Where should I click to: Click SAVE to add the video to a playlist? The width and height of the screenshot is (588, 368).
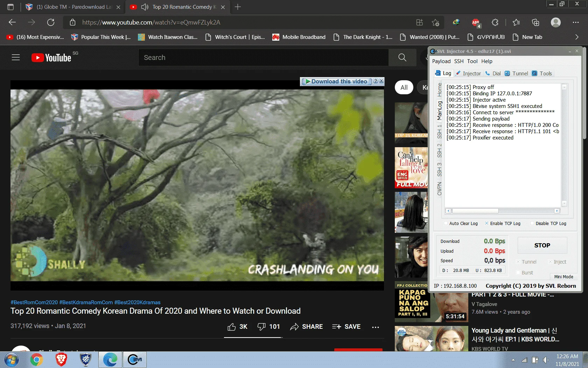(346, 327)
